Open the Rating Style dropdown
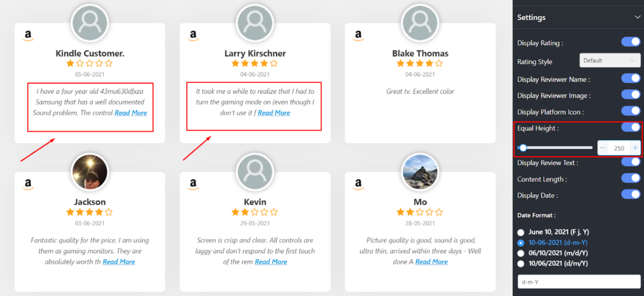 (x=609, y=61)
